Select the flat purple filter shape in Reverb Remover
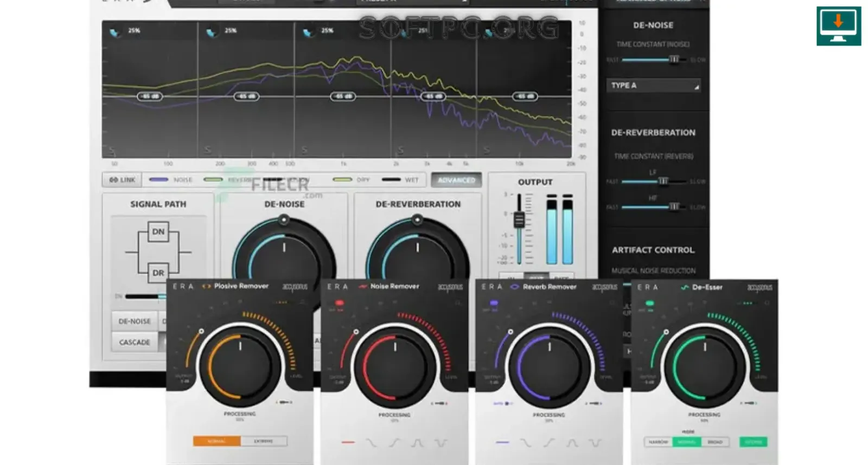Image resolution: width=868 pixels, height=465 pixels. coord(502,442)
